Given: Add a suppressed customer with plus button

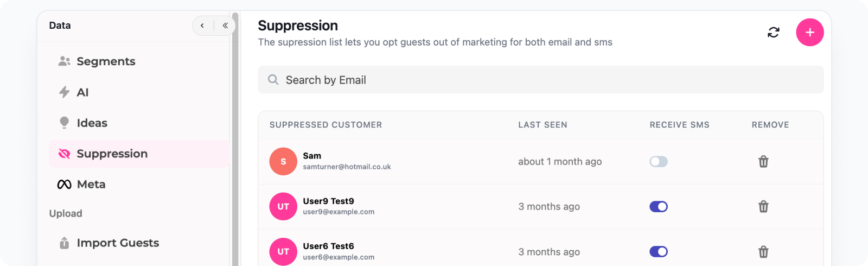Looking at the screenshot, I should point(810,32).
